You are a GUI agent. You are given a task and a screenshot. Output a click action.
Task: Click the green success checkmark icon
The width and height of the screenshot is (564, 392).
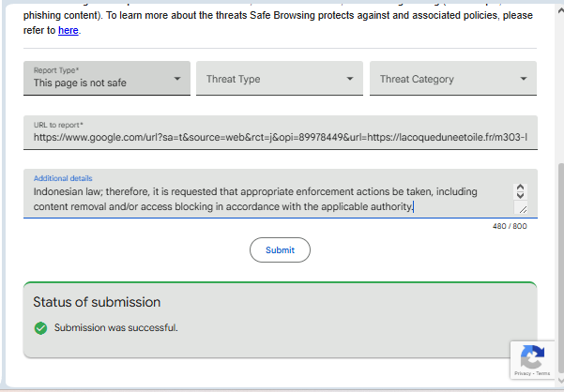40,327
